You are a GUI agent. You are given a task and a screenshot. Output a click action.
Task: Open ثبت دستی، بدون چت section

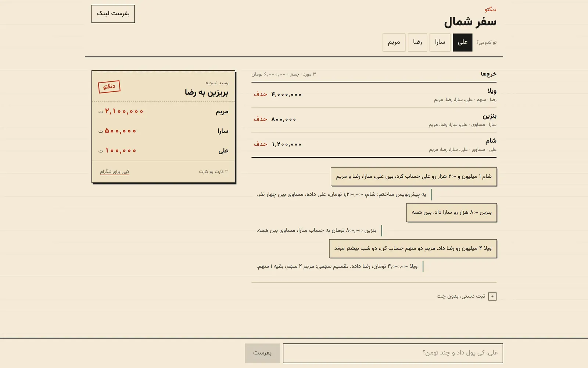click(x=466, y=296)
